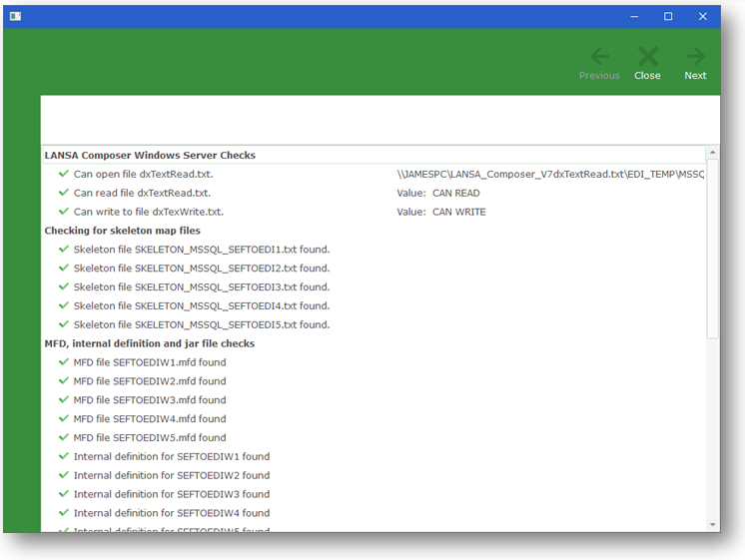This screenshot has width=745, height=560.
Task: Click checkmark beside SKELETON_MSSQL_SEFTOEDI5.txt
Action: [x=64, y=324]
